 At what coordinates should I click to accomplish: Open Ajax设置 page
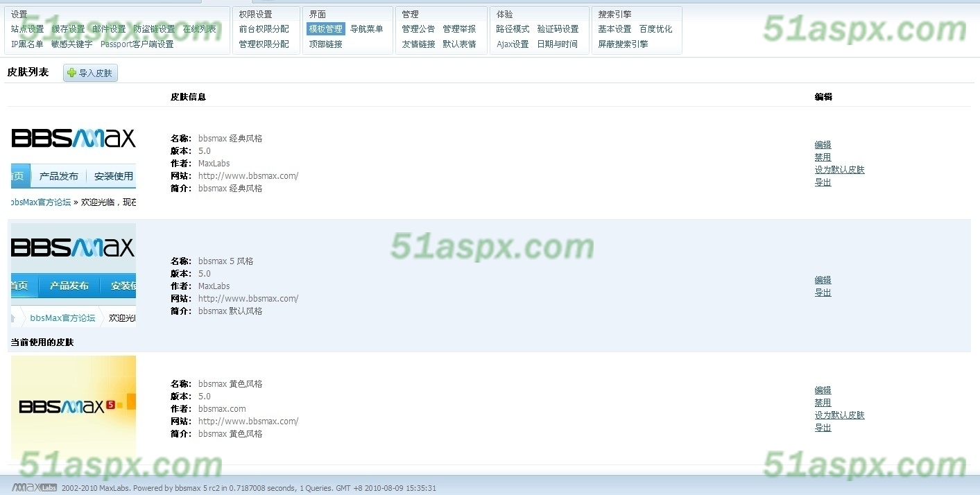[513, 44]
